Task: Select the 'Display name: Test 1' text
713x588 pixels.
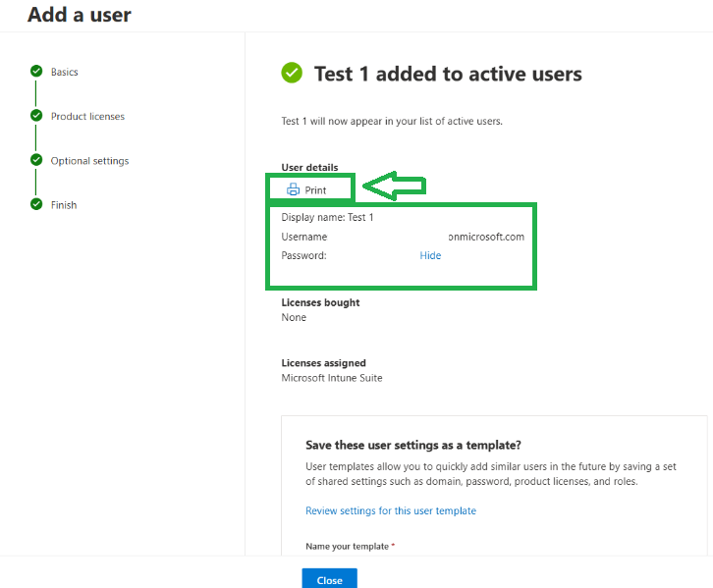Action: pyautogui.click(x=327, y=217)
